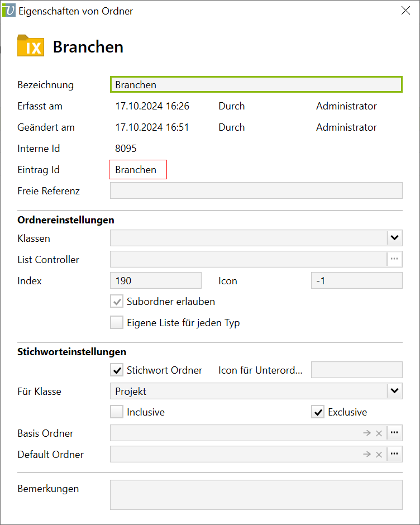420x525 pixels.
Task: Click inside the Bemerkungen text area
Action: click(x=256, y=494)
